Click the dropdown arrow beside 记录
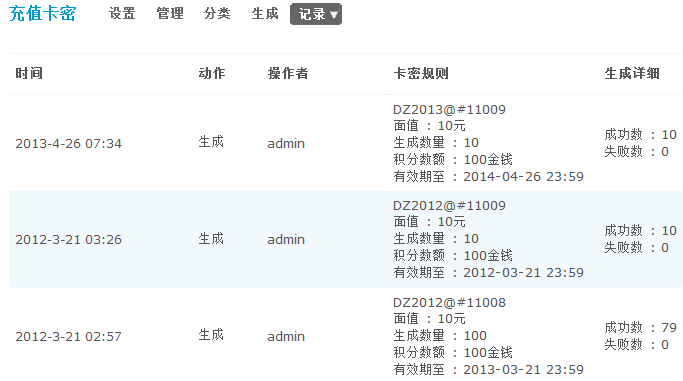 pyautogui.click(x=334, y=15)
